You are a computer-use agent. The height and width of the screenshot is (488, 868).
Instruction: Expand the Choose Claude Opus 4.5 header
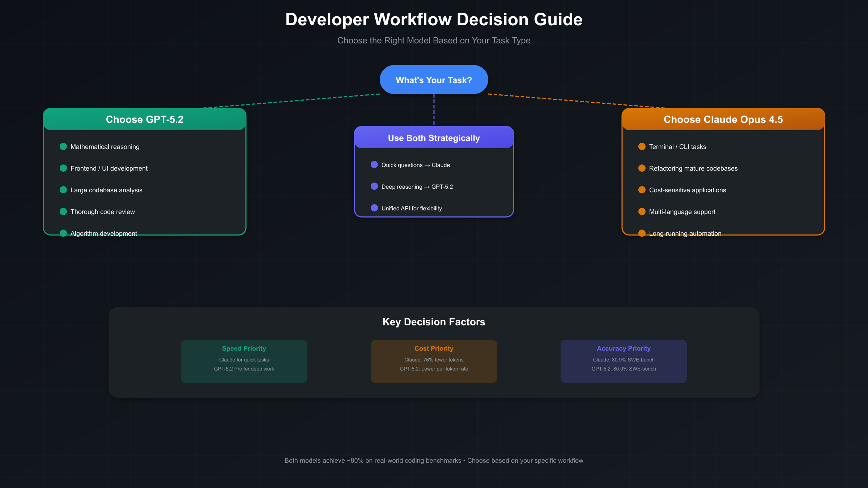[x=723, y=119]
